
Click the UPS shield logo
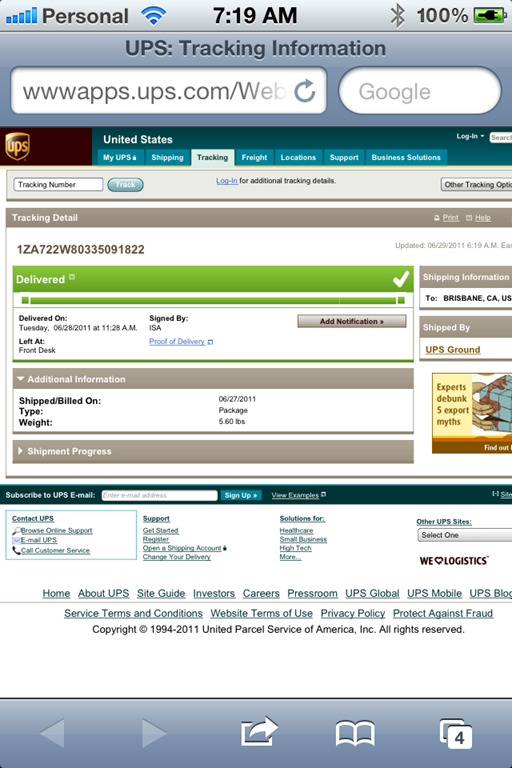coord(18,146)
